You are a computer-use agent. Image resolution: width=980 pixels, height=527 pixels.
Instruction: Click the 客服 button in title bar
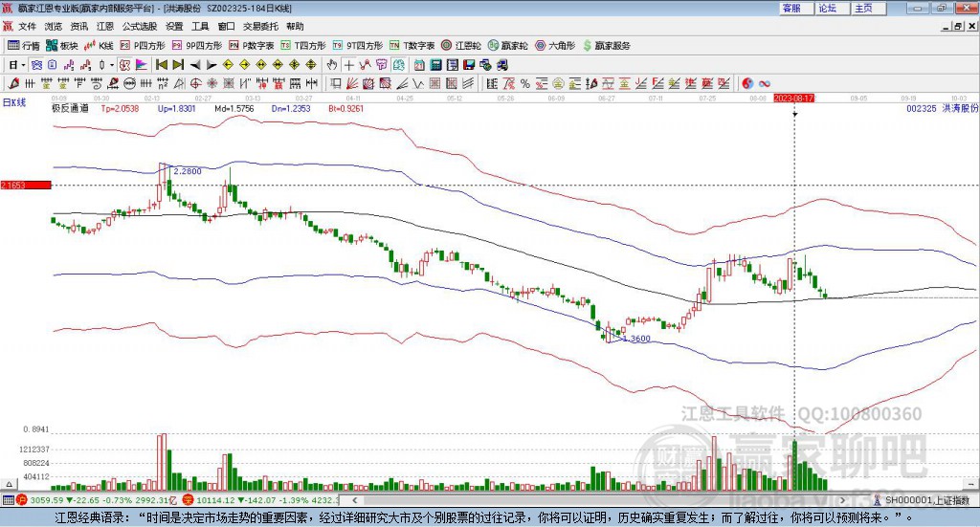(796, 8)
